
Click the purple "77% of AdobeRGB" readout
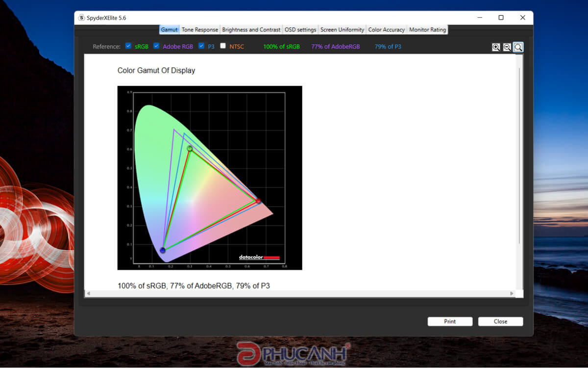[x=336, y=47]
